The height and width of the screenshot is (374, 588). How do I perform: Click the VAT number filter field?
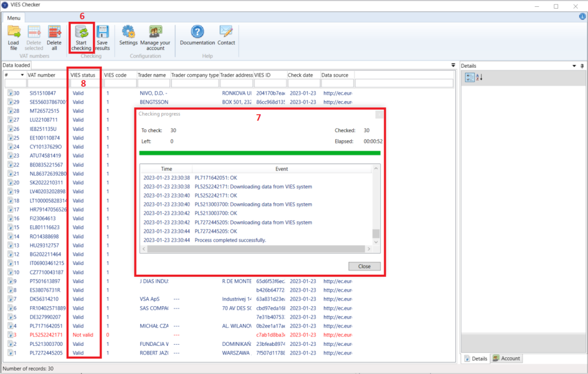point(47,84)
